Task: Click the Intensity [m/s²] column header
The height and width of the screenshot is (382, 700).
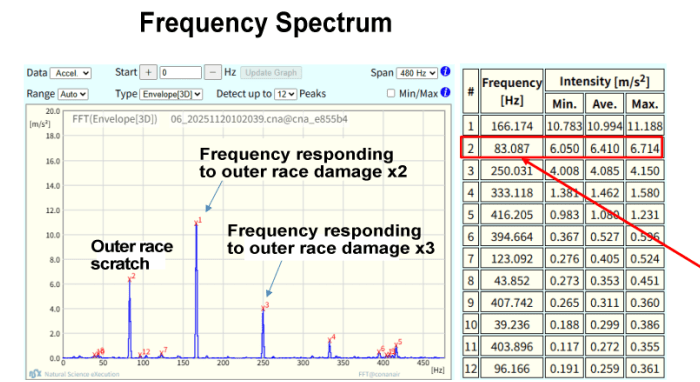Action: (x=604, y=81)
